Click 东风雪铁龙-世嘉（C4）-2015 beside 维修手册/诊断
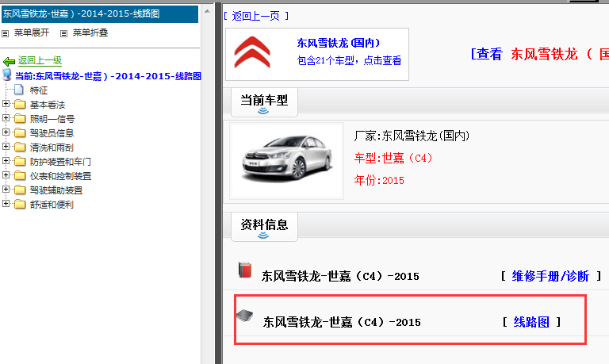 pos(340,276)
